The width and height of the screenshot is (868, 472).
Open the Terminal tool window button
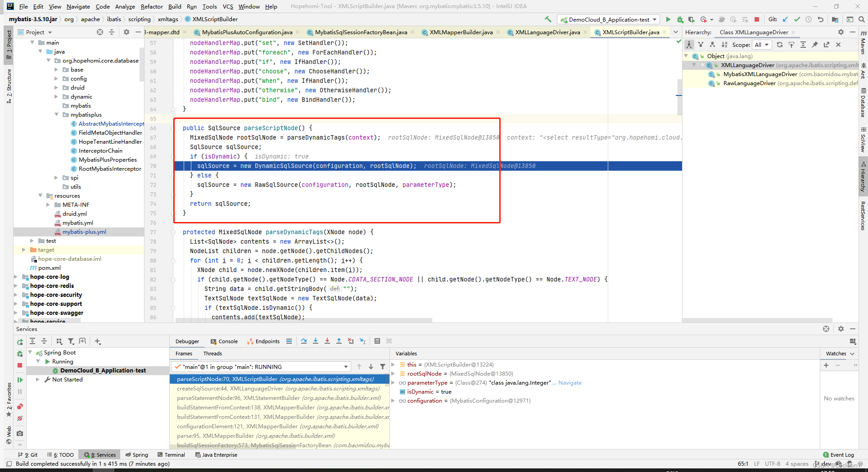171,455
